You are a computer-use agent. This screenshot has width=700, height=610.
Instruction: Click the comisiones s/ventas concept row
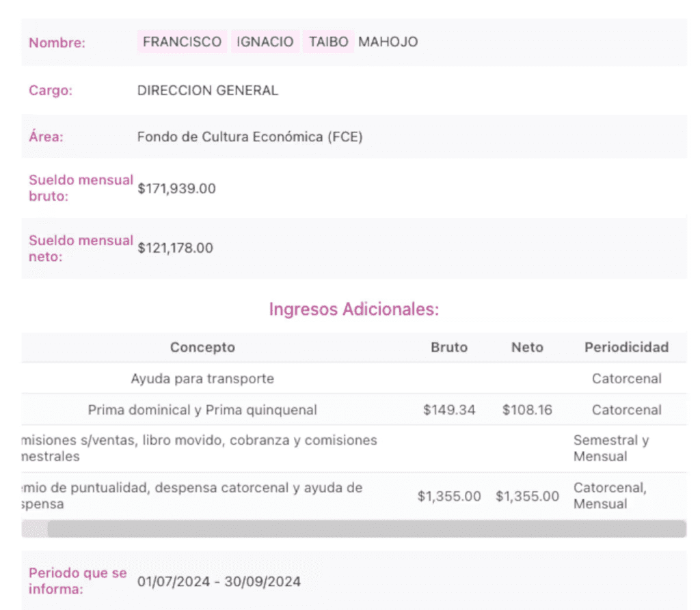(x=200, y=448)
